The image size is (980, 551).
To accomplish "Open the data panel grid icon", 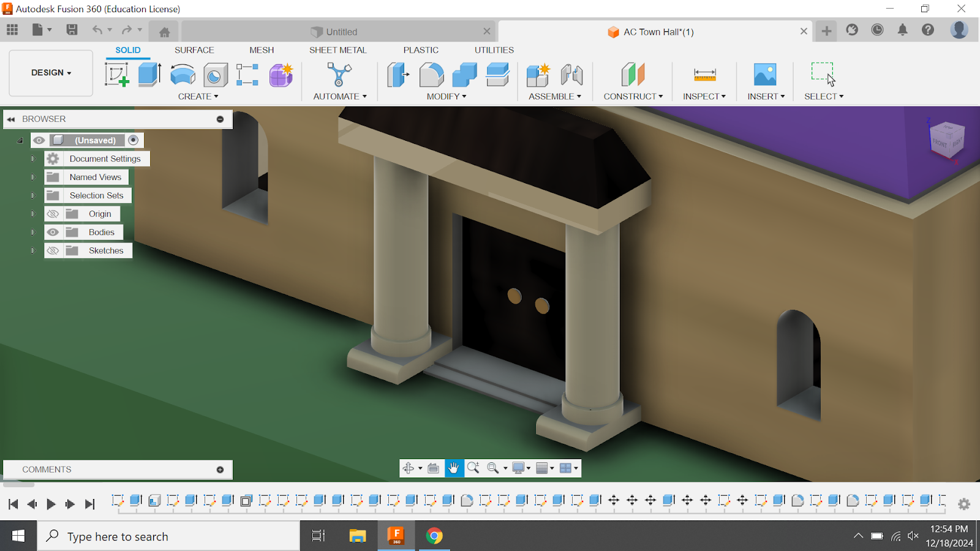I will click(x=12, y=29).
